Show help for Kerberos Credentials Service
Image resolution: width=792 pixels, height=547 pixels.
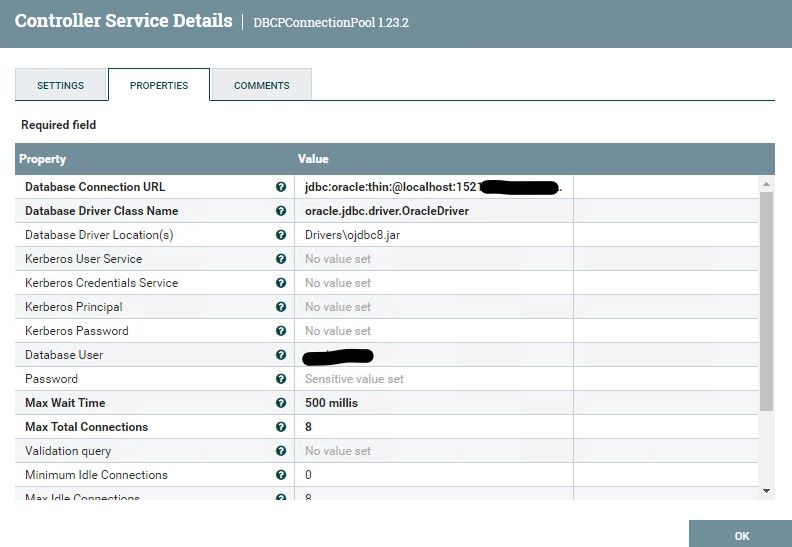[x=281, y=283]
